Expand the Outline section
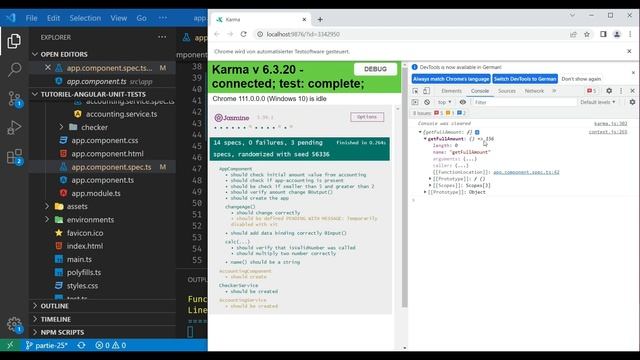 [x=35, y=306]
